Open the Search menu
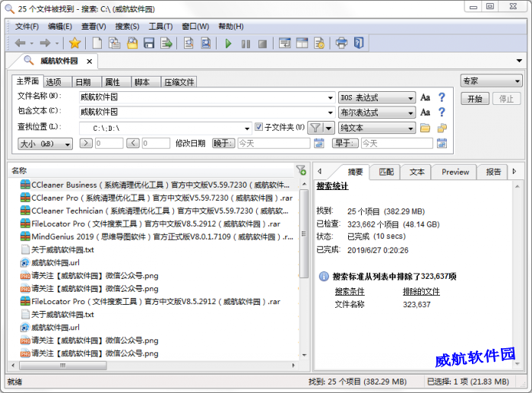This screenshot has width=532, height=393. (127, 27)
